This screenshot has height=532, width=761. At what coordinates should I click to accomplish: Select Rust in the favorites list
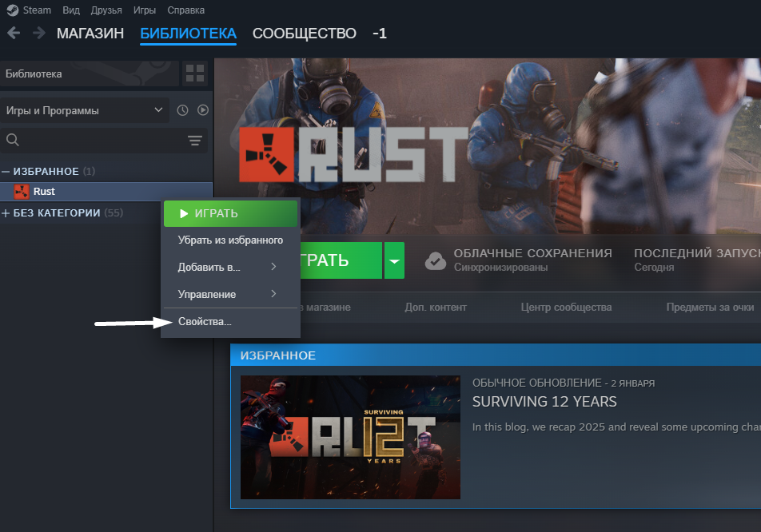[106, 192]
